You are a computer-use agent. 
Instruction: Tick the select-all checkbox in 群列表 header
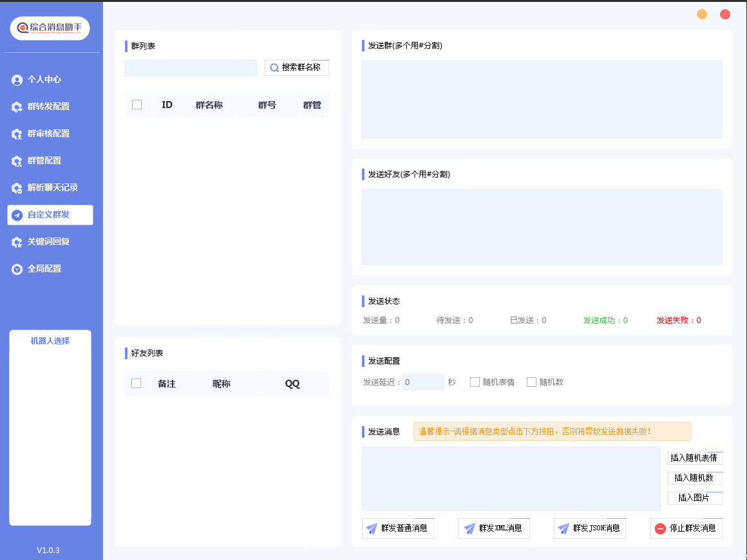(137, 105)
